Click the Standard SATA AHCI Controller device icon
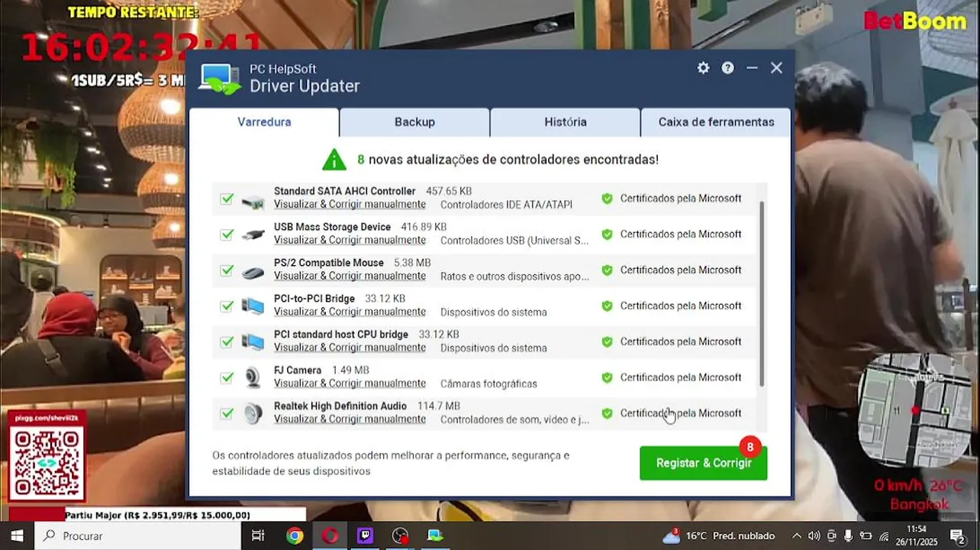Viewport: 980px width, 550px height. [x=253, y=202]
